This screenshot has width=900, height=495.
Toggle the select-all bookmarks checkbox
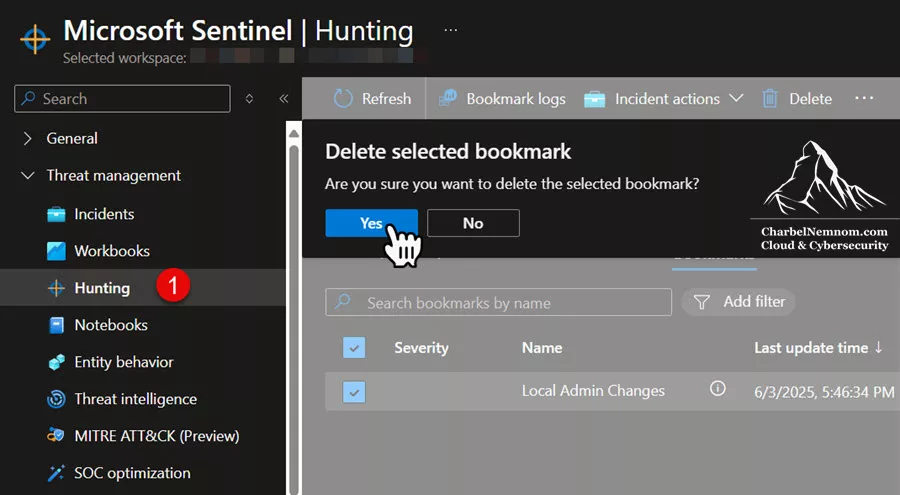354,347
